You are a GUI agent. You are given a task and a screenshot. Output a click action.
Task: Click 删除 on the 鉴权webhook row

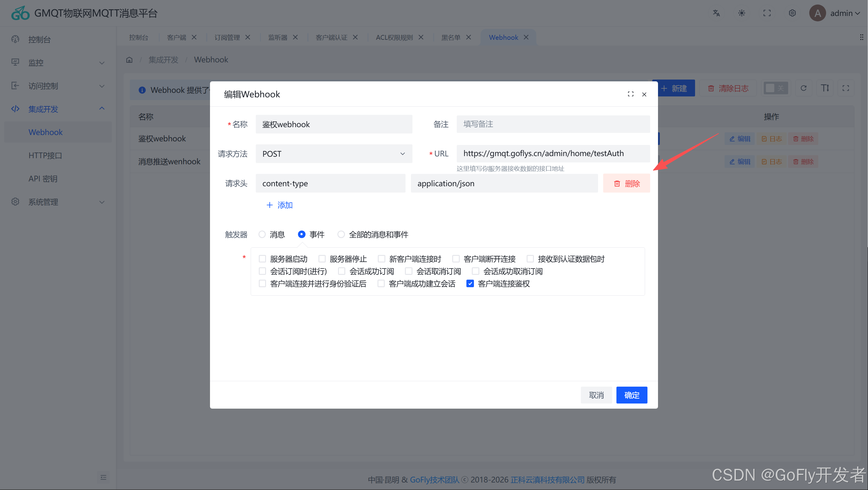tap(803, 139)
